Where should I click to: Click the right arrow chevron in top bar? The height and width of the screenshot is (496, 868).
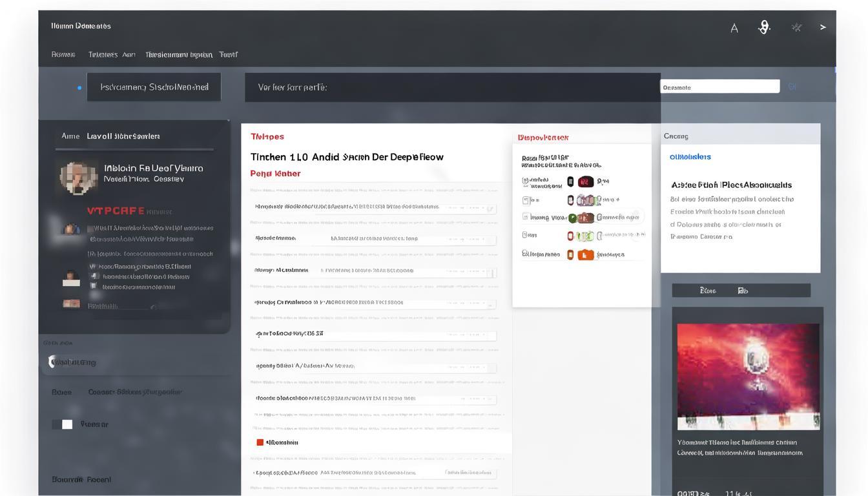pos(823,27)
